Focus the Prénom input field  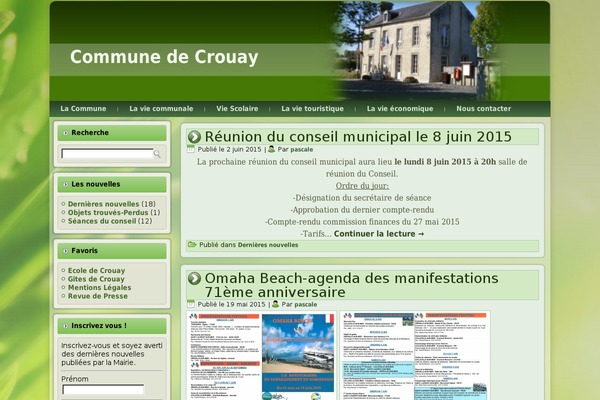(x=103, y=390)
